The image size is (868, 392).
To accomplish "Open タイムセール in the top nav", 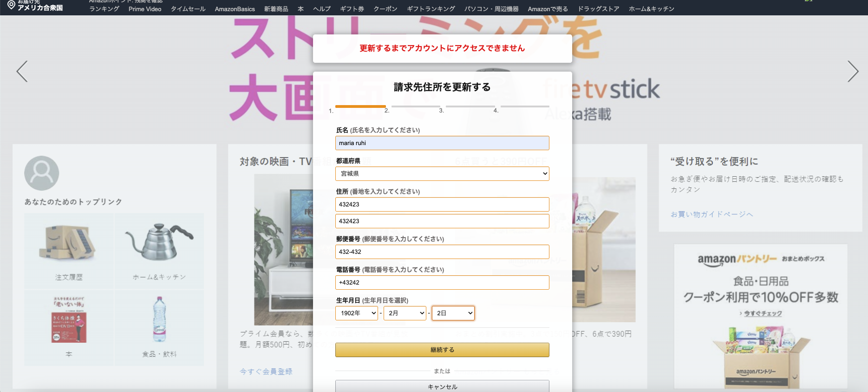I will tap(188, 9).
